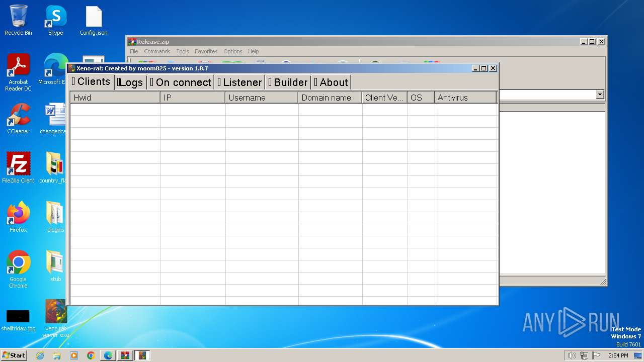Open the Skype desktop shortcut
This screenshot has width=644, height=362.
pyautogui.click(x=55, y=21)
